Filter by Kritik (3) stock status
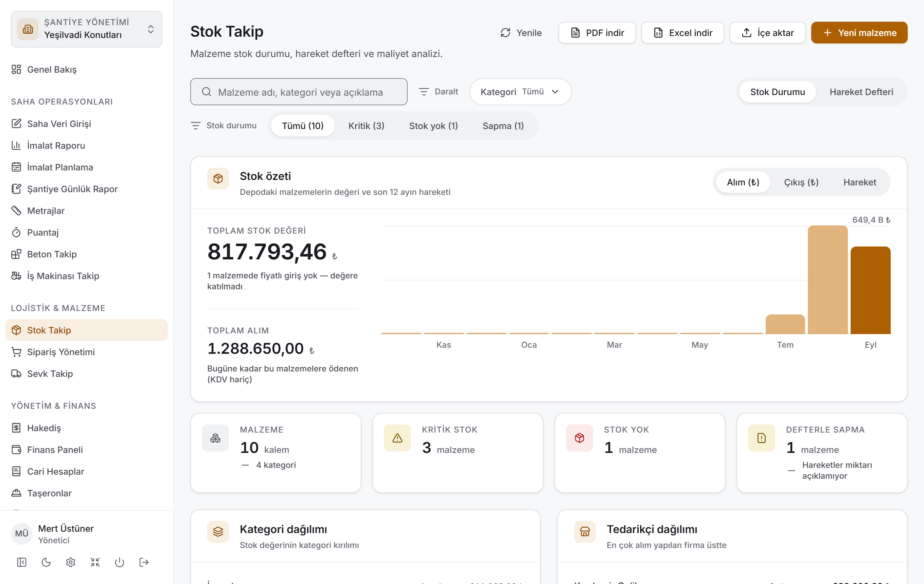924x584 pixels. [366, 126]
